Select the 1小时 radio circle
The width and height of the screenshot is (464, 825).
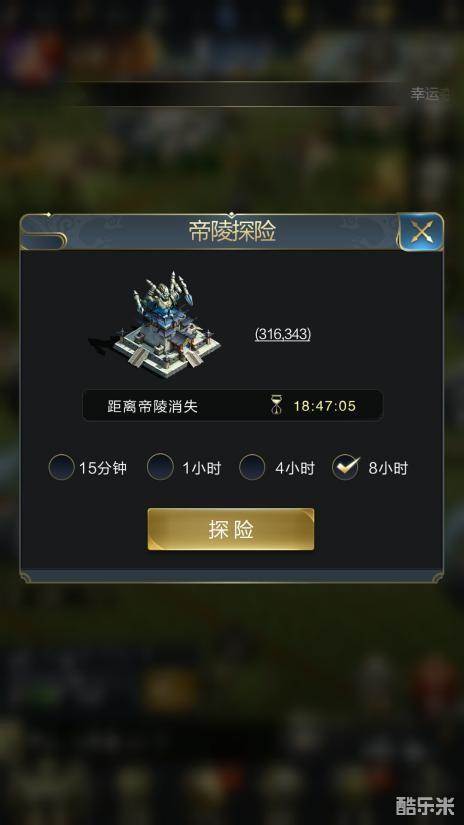pyautogui.click(x=160, y=467)
